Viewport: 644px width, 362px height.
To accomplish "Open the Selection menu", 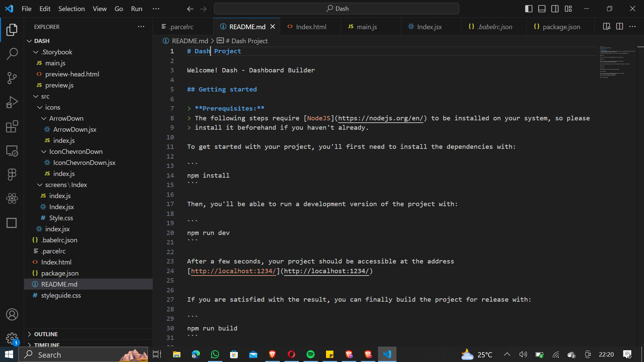I will click(71, 9).
